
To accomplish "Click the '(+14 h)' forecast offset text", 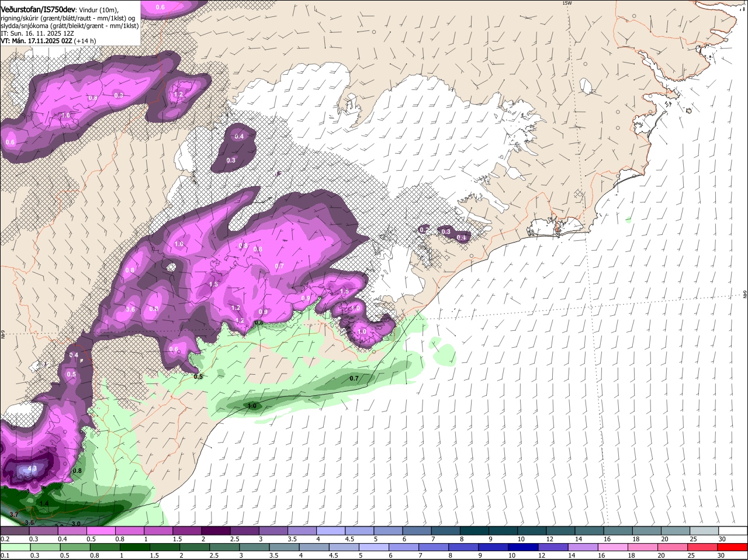I will click(85, 41).
